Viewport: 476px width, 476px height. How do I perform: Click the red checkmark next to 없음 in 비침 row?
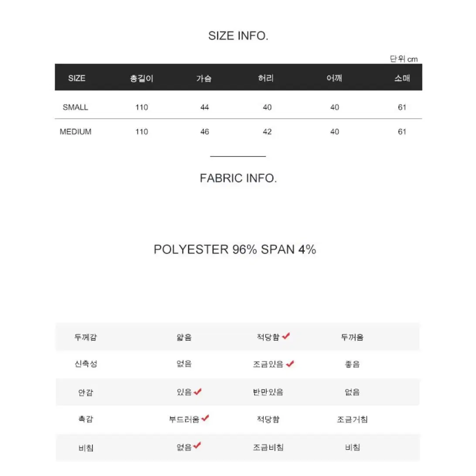(x=197, y=445)
